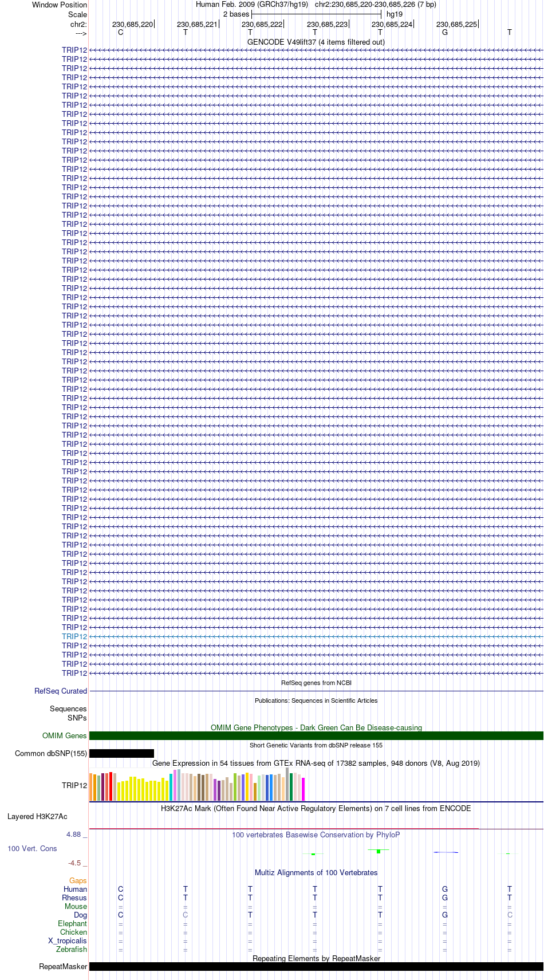This screenshot has height=980, width=544.
Task: Click the Common dbSNP(155) label
Action: click(x=51, y=754)
